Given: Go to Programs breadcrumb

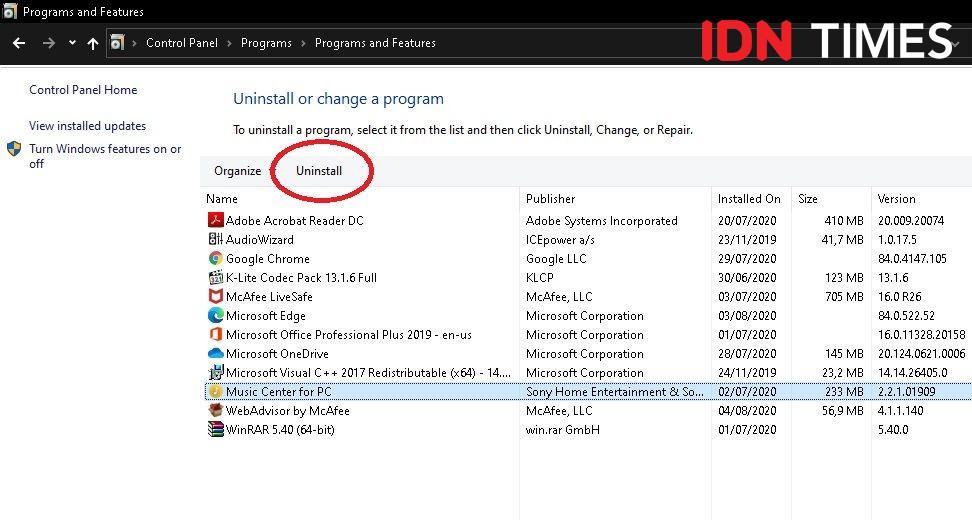Looking at the screenshot, I should click(266, 43).
